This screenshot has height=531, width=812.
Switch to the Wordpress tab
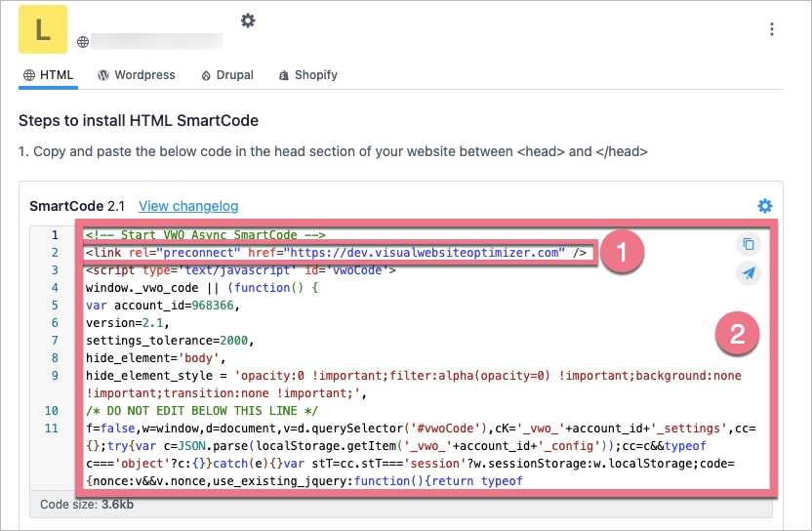(137, 75)
